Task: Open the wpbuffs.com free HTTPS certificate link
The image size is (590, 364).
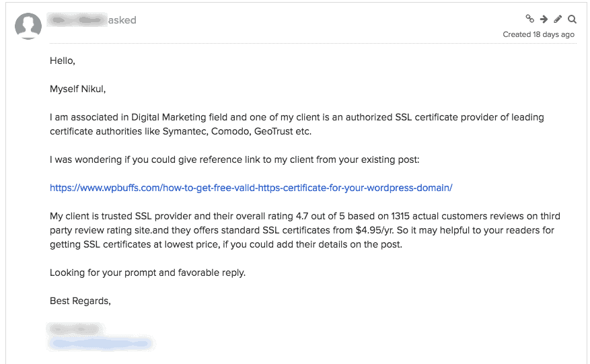Action: click(x=251, y=188)
